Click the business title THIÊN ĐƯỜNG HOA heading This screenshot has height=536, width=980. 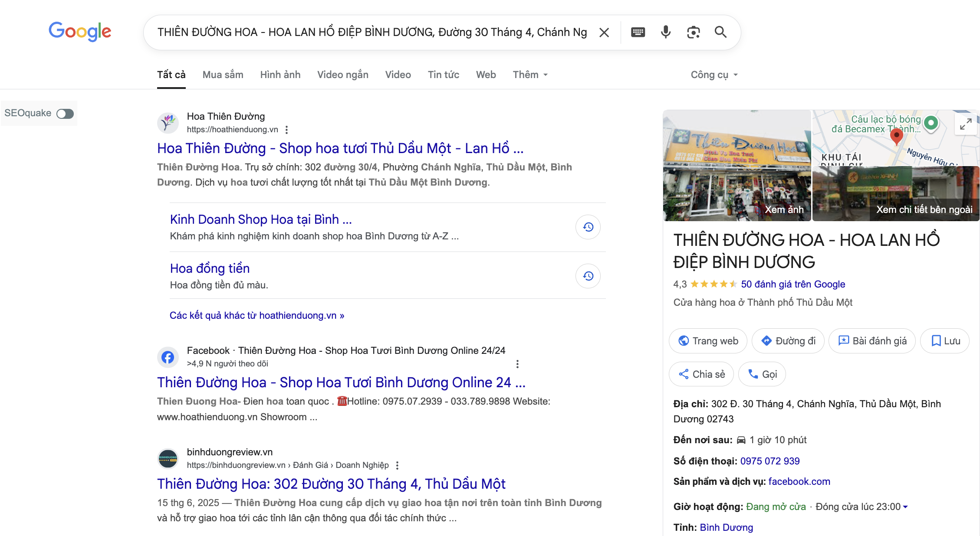click(x=806, y=251)
